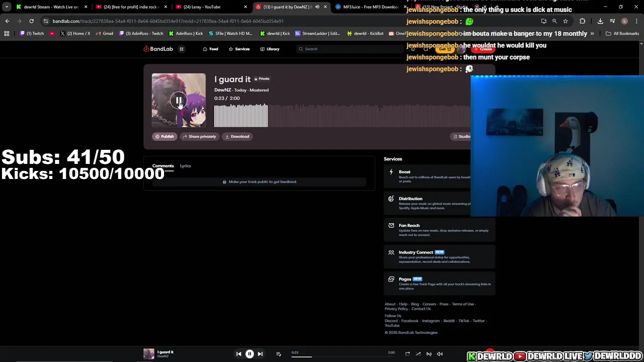Share the track privately
Image resolution: width=644 pixels, height=362 pixels.
[x=199, y=136]
